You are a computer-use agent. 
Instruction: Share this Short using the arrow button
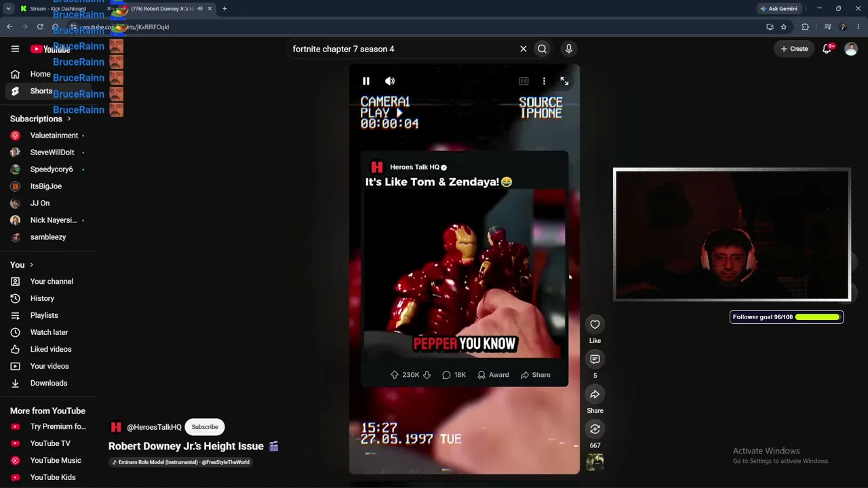coord(595,394)
